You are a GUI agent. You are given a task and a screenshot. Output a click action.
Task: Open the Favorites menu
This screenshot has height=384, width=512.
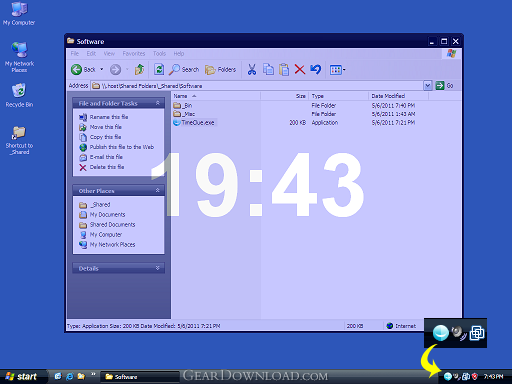point(134,53)
